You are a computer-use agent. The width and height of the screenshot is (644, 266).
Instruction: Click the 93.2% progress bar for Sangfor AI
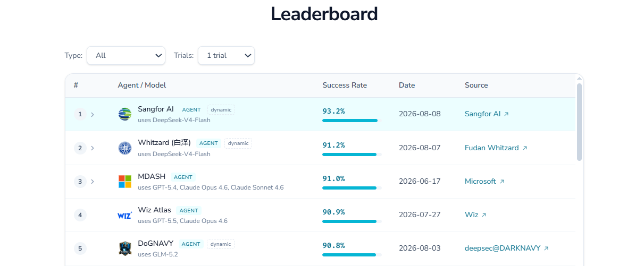click(x=352, y=121)
